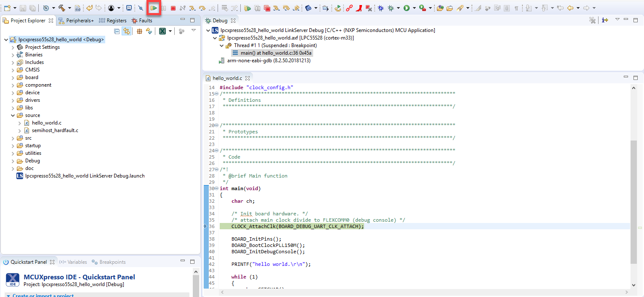Switch to the Registers tab
This screenshot has height=297, width=644.
pyautogui.click(x=112, y=21)
